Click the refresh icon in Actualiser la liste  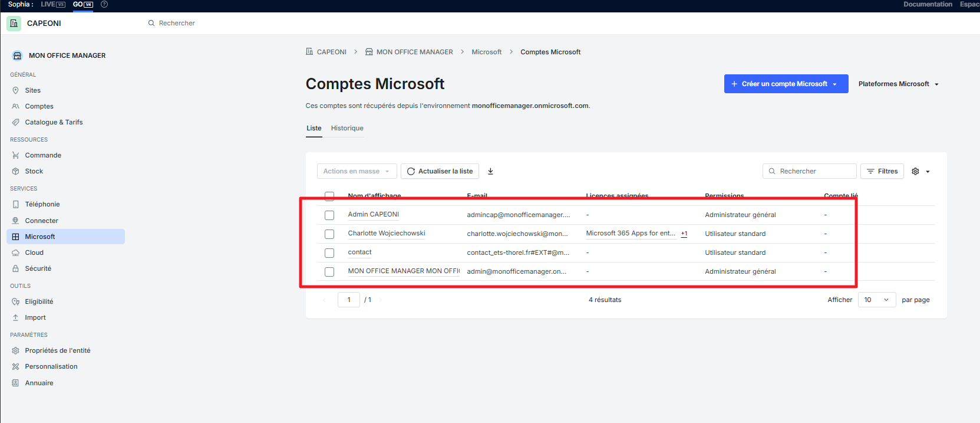411,171
